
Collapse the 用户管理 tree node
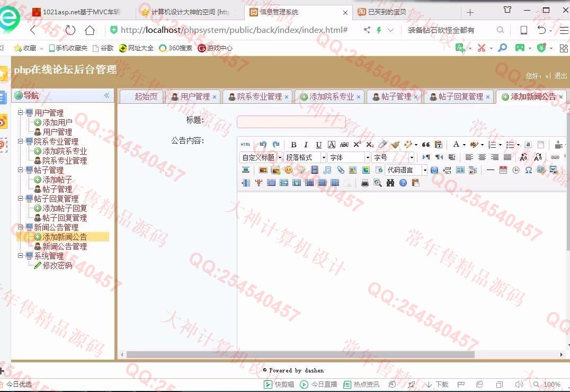coord(21,112)
